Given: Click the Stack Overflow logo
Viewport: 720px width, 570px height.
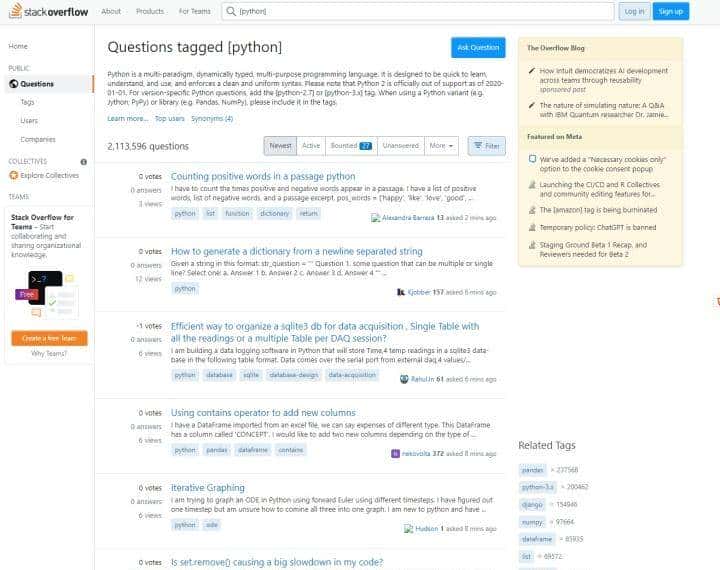Looking at the screenshot, I should click(x=49, y=11).
